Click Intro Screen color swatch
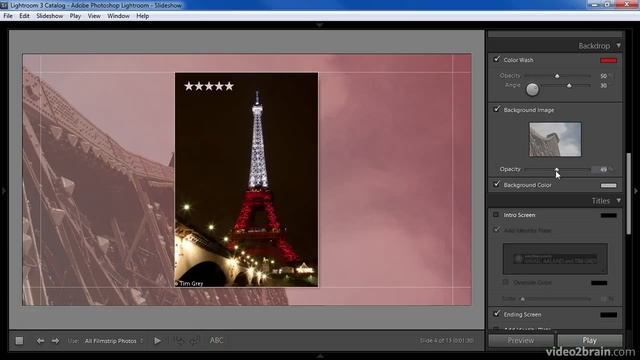The width and height of the screenshot is (640, 360). tap(608, 215)
